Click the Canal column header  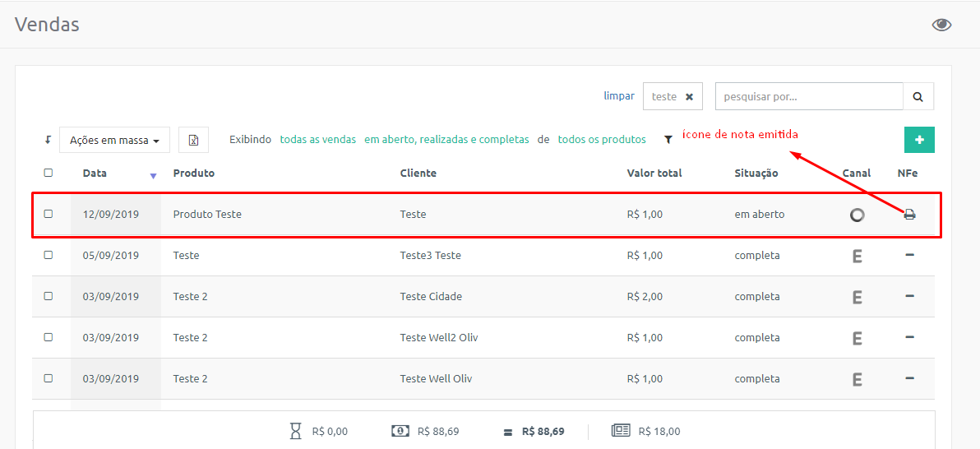(857, 174)
